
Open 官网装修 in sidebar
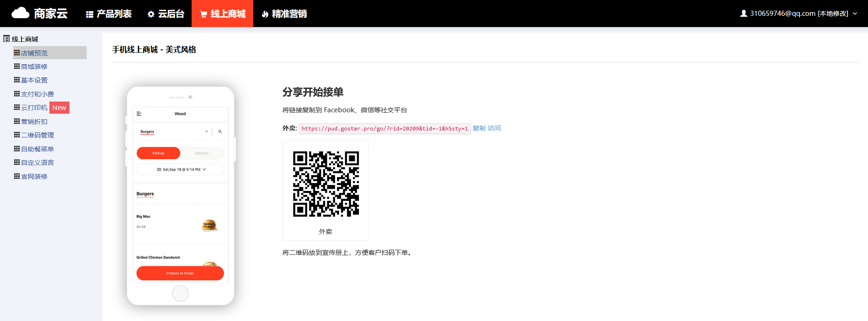click(34, 177)
